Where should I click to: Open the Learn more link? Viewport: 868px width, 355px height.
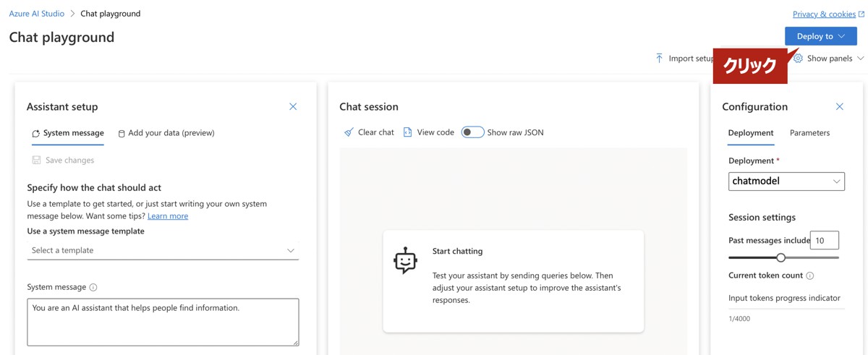pos(168,215)
